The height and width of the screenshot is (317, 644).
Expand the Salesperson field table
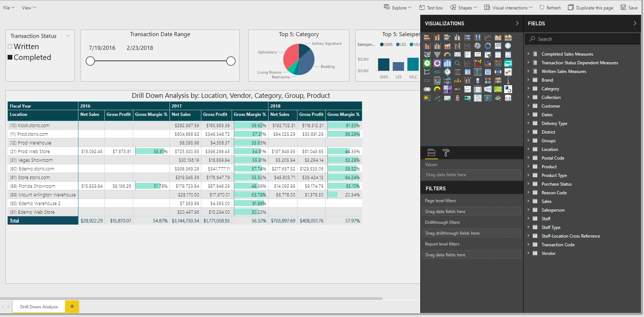tap(528, 210)
